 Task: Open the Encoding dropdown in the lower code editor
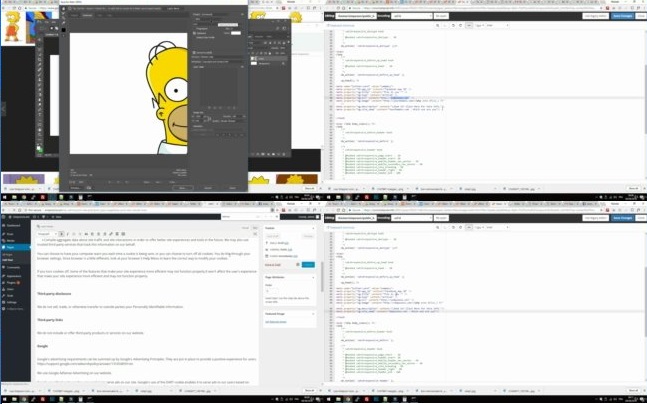tap(412, 218)
